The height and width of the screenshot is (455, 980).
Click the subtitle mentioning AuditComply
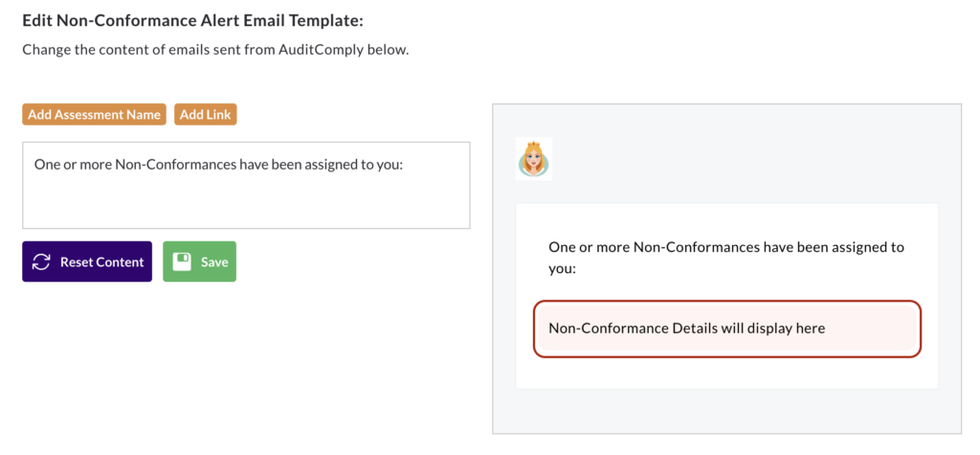click(x=215, y=50)
